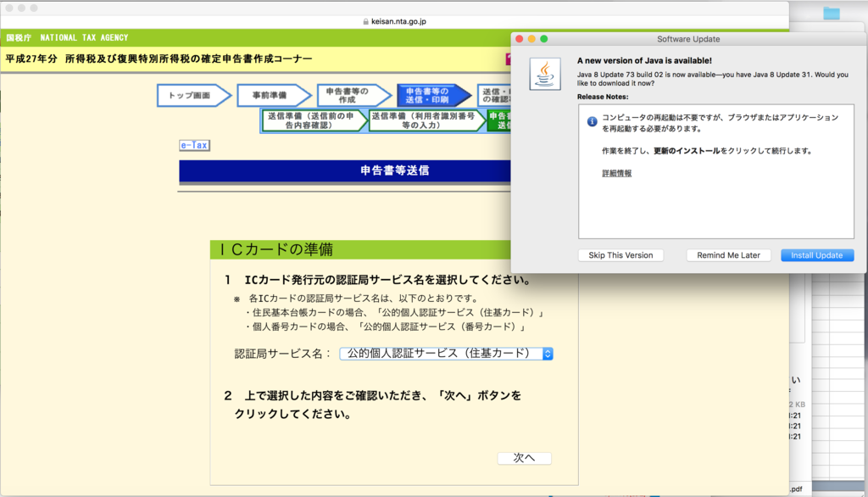Select 送信準備(利用者識別番号等の入力) sub-step
This screenshot has height=497, width=868.
point(426,120)
